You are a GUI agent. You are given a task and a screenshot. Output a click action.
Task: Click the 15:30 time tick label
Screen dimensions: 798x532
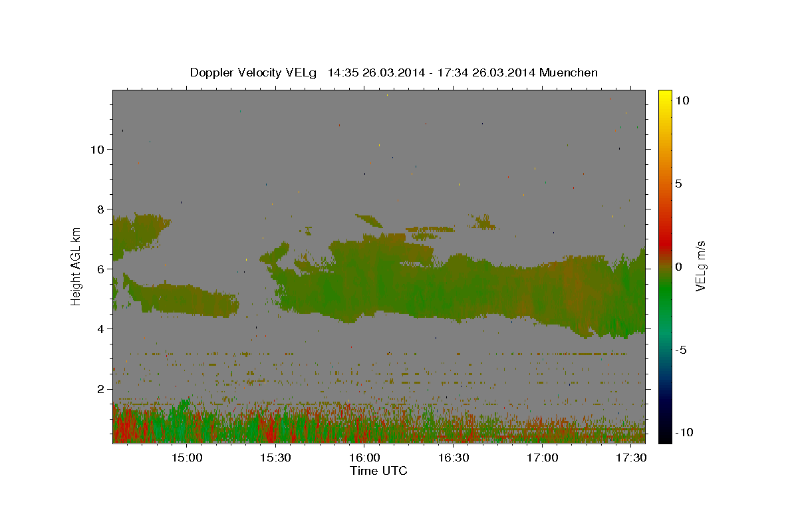275,458
